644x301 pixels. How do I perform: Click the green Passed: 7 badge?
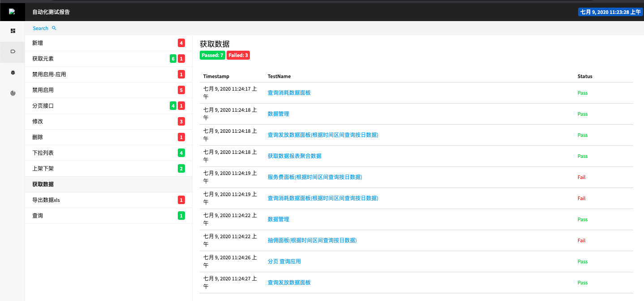212,55
